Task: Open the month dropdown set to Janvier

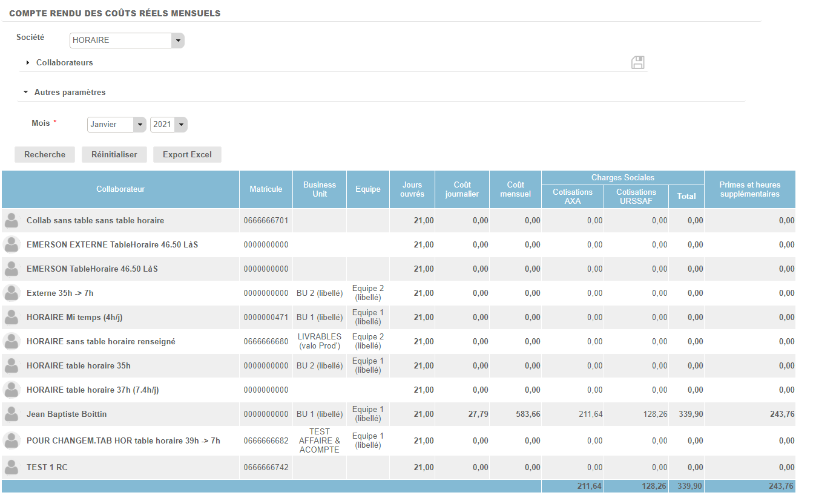Action: point(116,125)
